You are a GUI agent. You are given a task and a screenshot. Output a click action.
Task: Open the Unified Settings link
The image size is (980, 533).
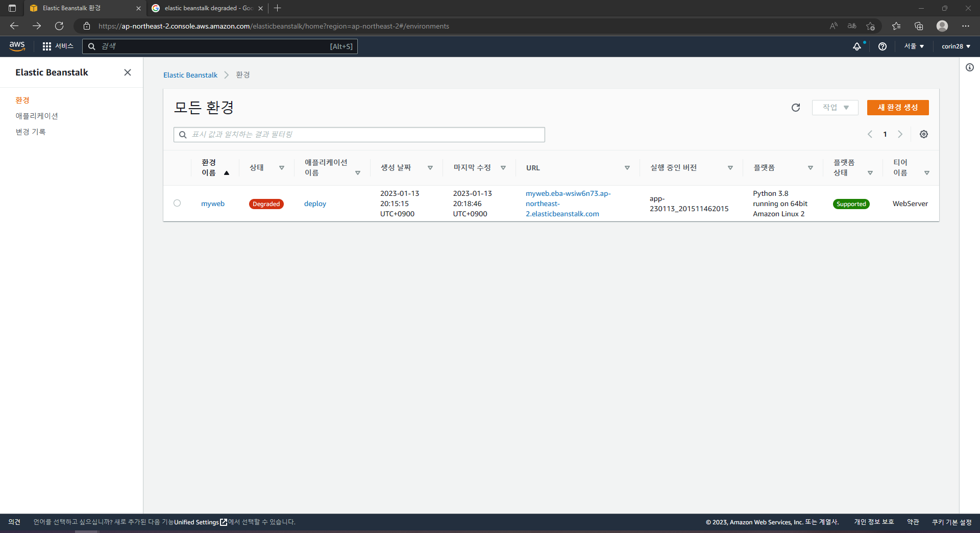(x=201, y=522)
